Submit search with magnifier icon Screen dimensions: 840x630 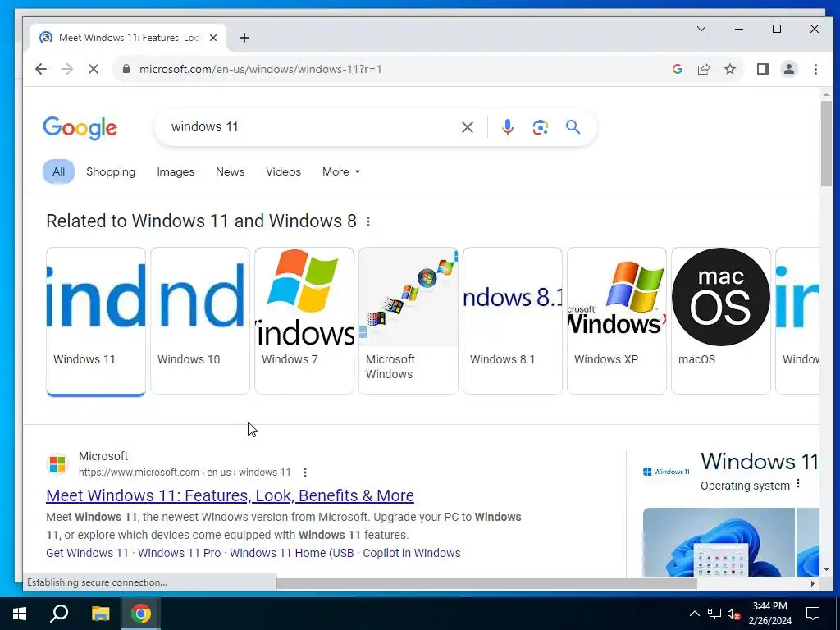[x=573, y=127]
